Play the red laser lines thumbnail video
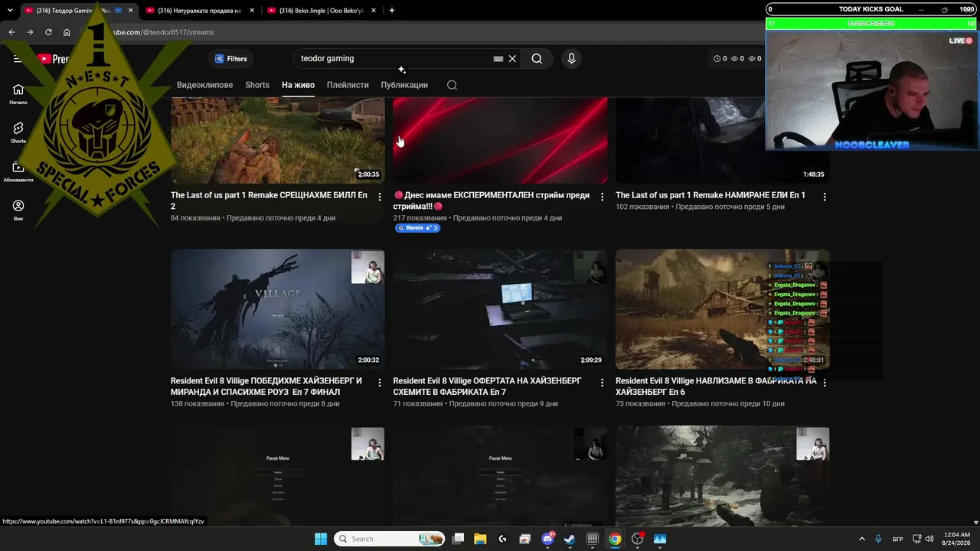Screen dimensions: 980x551 [x=500, y=141]
